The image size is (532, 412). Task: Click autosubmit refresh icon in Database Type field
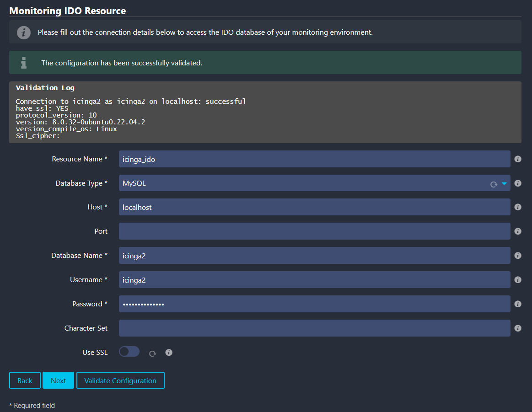click(494, 184)
